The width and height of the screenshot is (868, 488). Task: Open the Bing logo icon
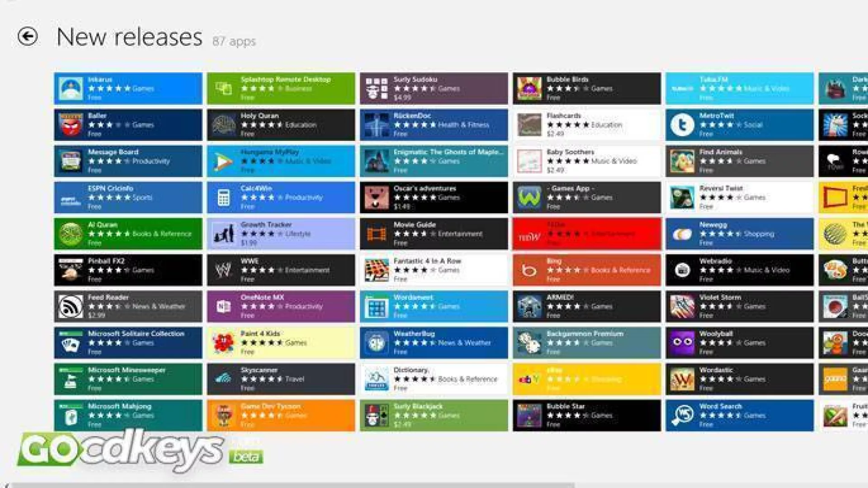click(529, 270)
